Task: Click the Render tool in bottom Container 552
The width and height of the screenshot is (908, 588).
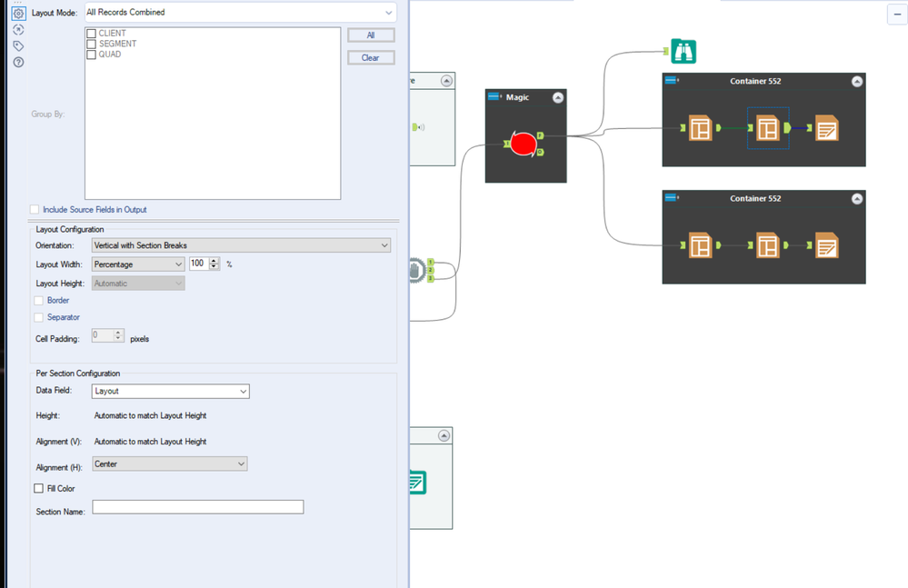Action: 828,246
